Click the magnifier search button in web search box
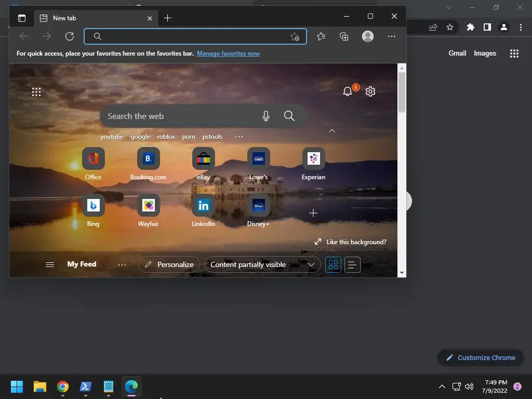This screenshot has height=399, width=532. [x=289, y=116]
